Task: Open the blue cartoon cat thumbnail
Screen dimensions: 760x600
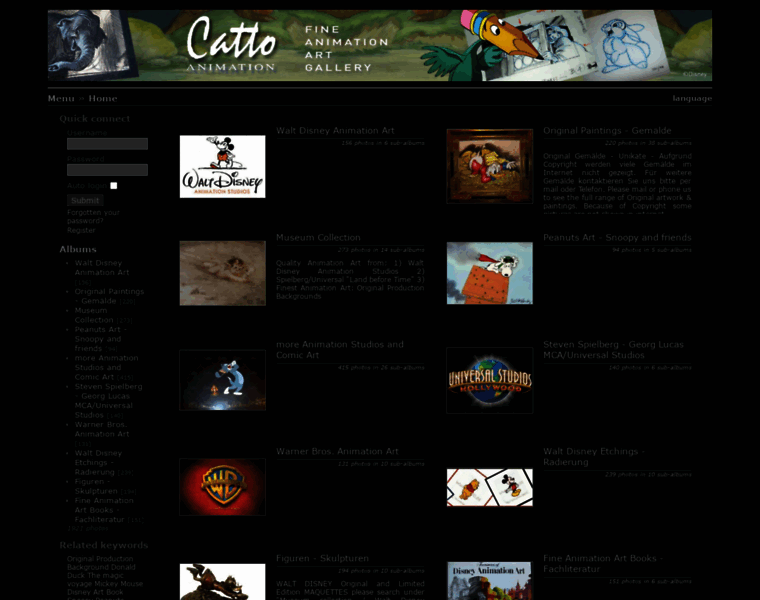Action: (x=222, y=380)
